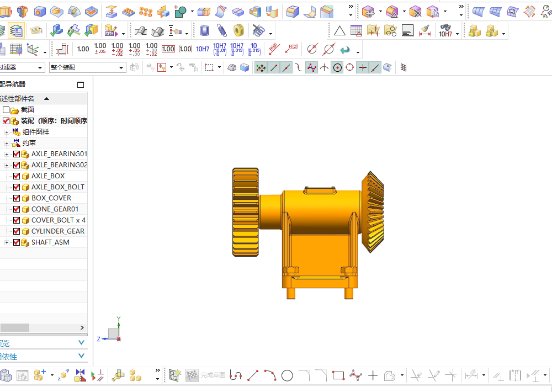Select the coil spring icon
The height and width of the screenshot is (392, 552).
(221, 30)
